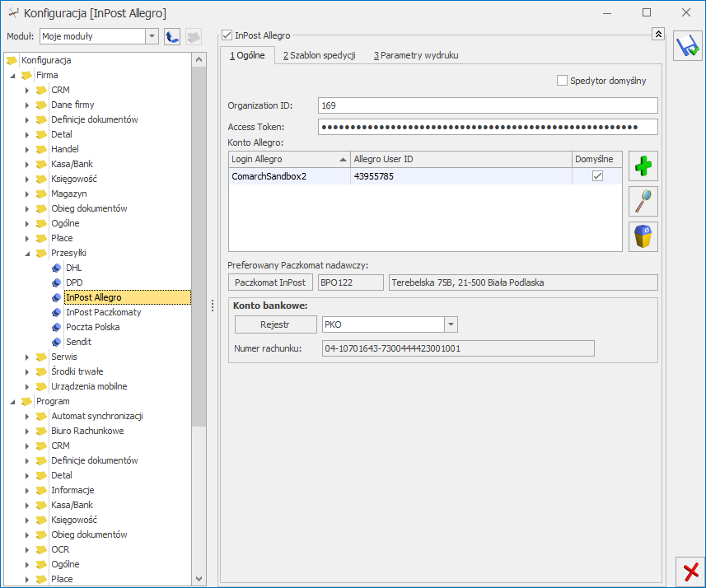Screen dimensions: 706x588
Task: Click the OCR folder icon
Action: (41, 550)
